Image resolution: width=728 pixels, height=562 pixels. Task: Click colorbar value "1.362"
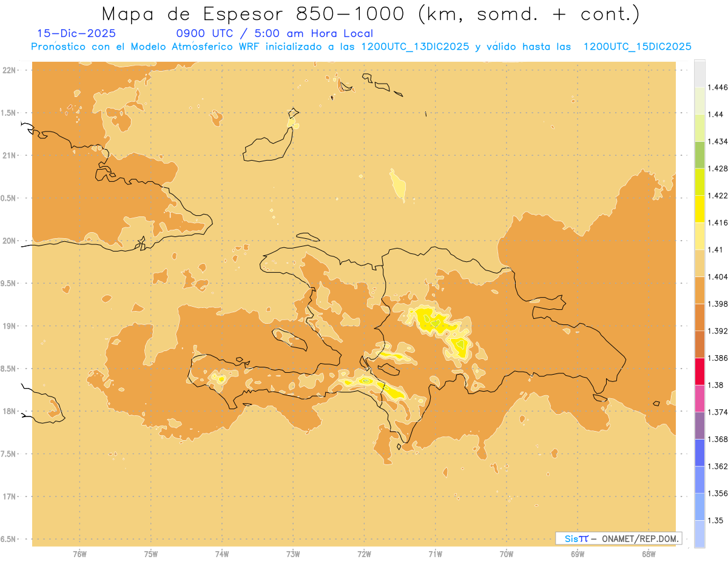click(x=718, y=466)
